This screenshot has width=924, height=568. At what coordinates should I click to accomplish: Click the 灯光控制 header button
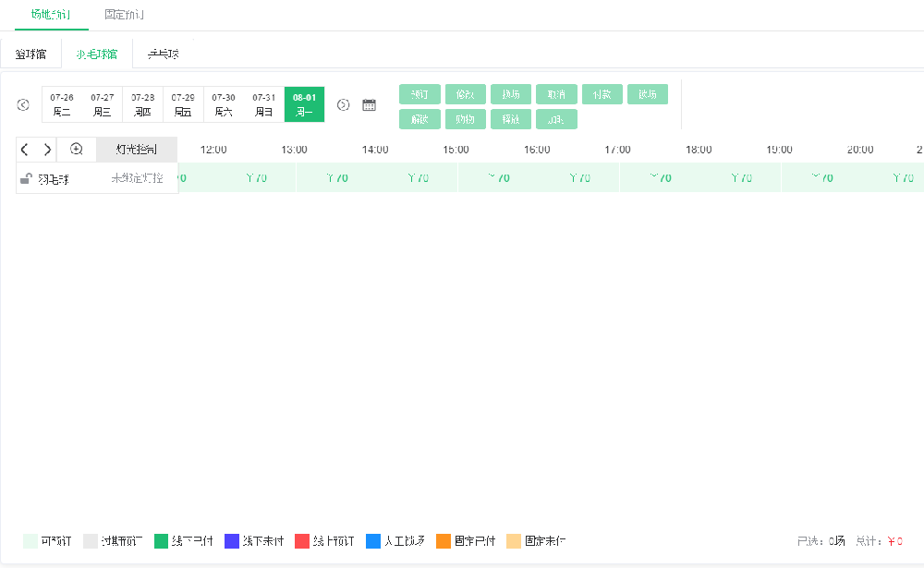[x=137, y=150]
